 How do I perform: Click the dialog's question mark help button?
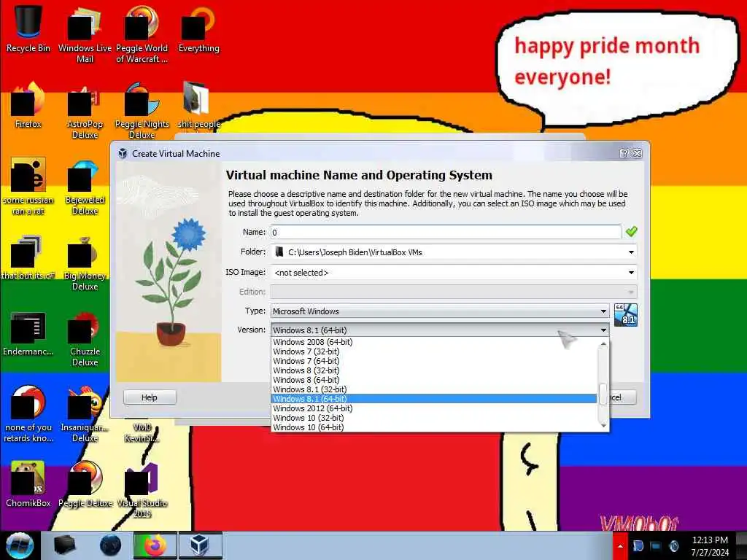click(624, 153)
